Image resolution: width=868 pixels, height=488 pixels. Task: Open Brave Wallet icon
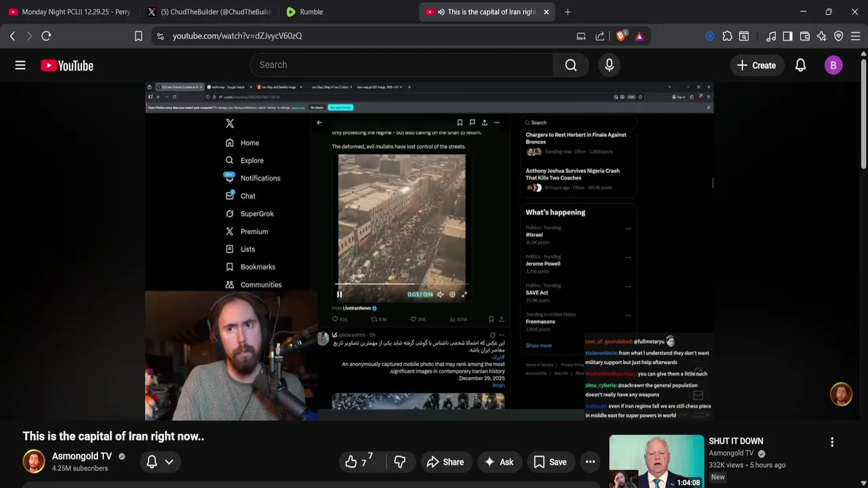(805, 36)
